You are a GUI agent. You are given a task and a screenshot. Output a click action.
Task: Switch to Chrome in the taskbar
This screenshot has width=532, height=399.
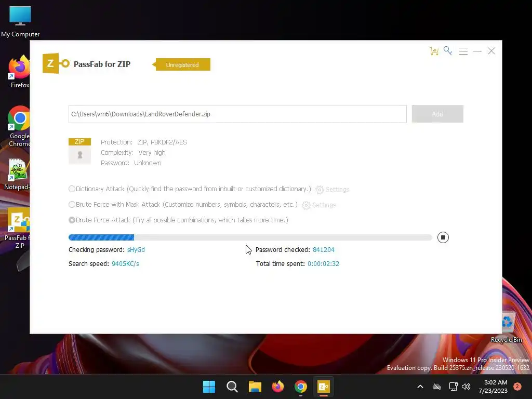[x=301, y=387]
